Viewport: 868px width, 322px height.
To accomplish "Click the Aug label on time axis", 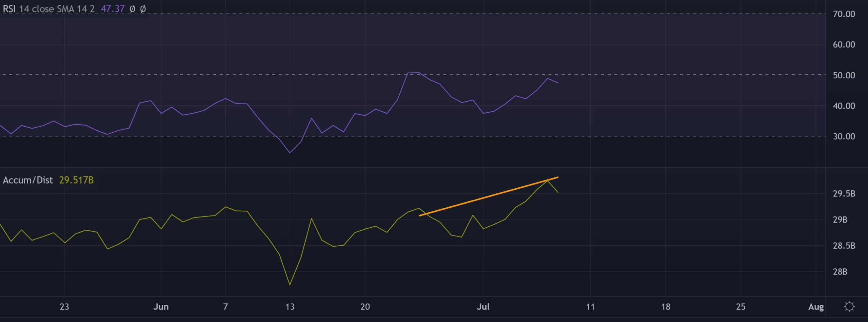I will point(815,307).
